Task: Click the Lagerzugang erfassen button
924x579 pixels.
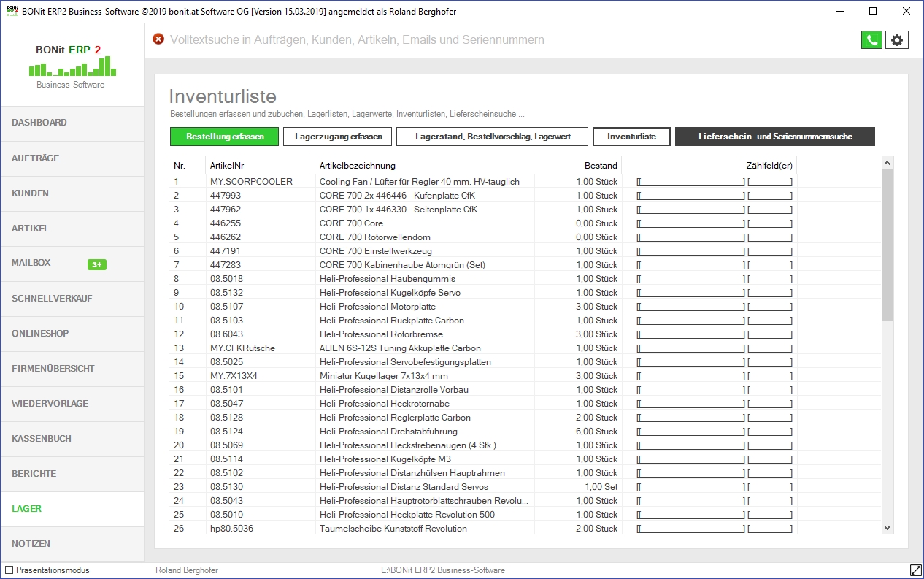Action: click(338, 137)
